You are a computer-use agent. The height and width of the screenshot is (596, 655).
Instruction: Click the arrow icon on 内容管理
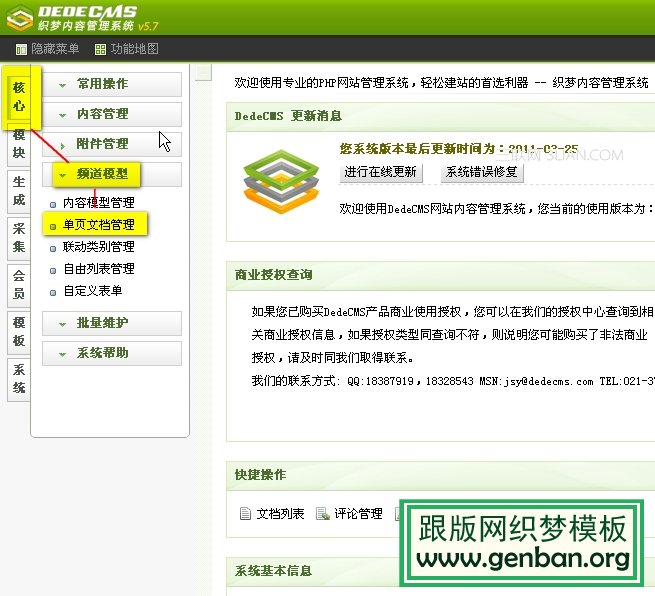62,116
